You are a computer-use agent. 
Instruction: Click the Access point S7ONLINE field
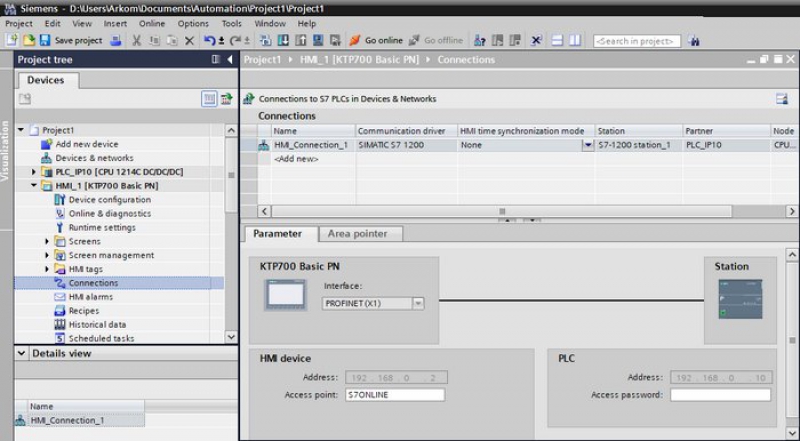coord(395,395)
